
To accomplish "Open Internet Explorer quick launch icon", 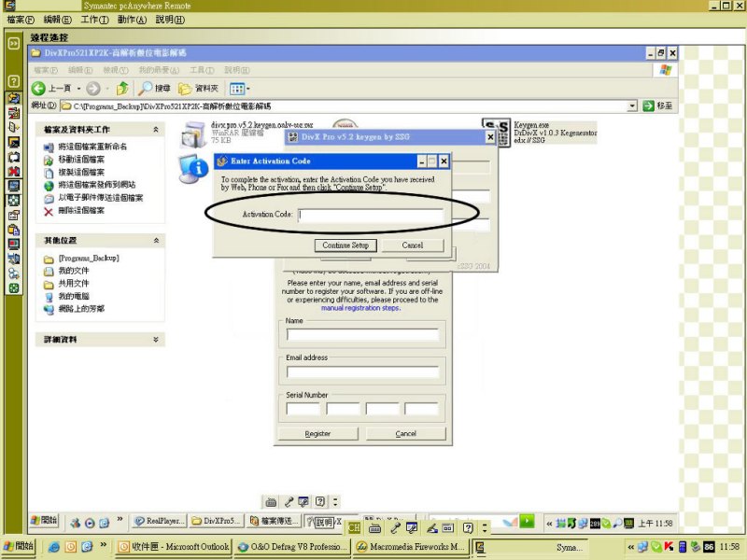I will [54, 547].
